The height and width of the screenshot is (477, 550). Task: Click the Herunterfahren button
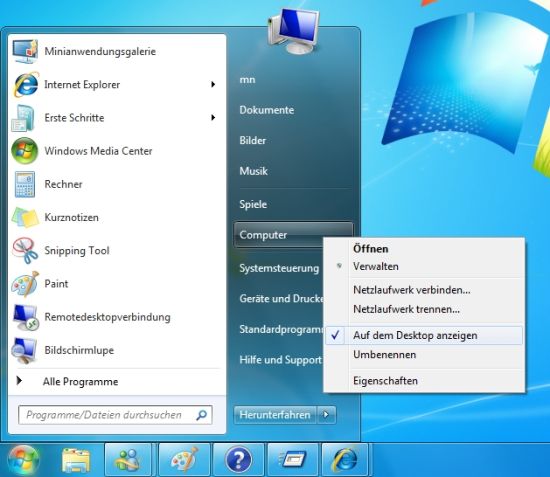point(275,415)
